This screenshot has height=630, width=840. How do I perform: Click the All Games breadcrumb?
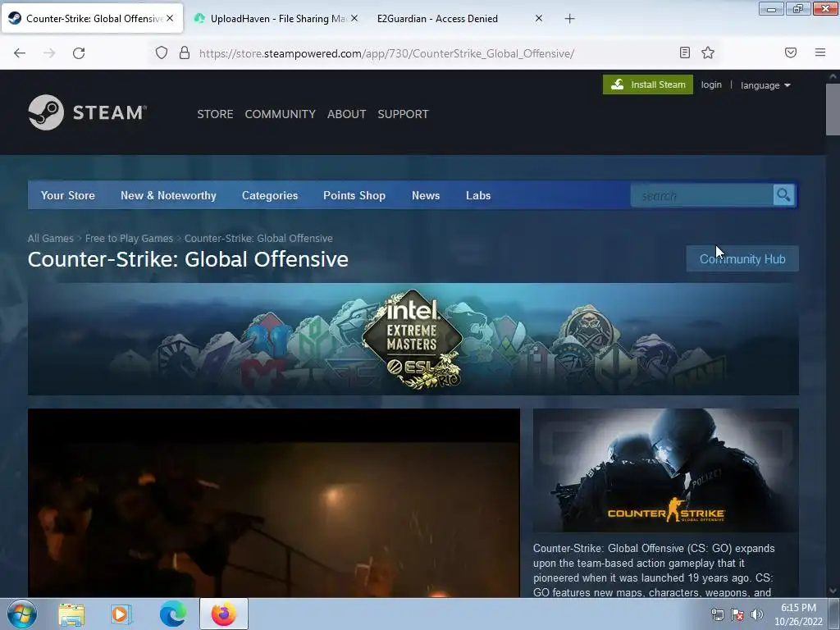coord(50,239)
